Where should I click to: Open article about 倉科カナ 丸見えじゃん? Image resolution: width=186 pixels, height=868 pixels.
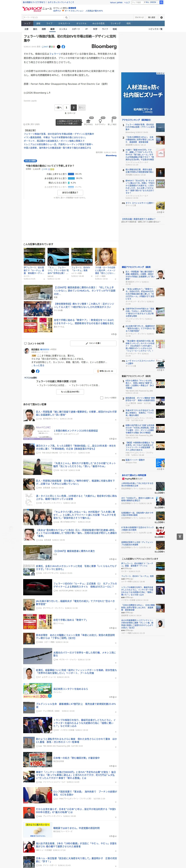pos(84,465)
